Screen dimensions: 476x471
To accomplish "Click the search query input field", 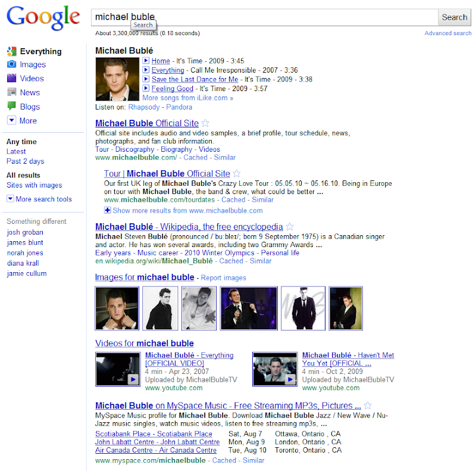I will pos(264,17).
